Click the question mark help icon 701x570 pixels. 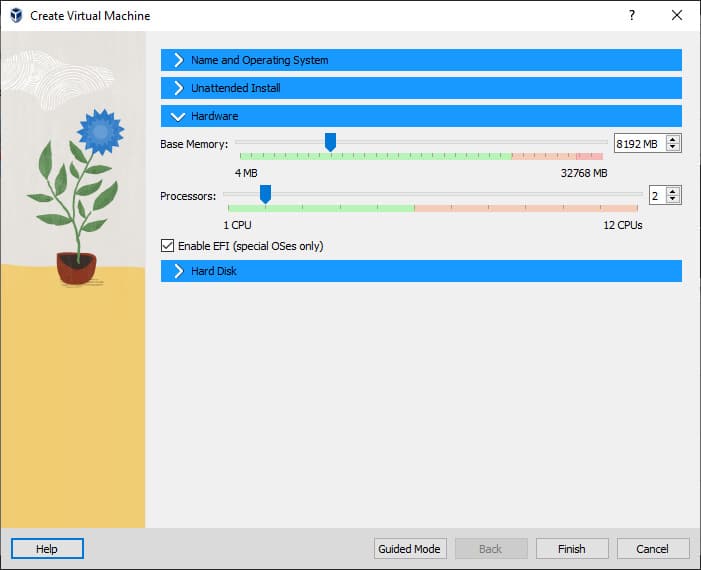632,16
